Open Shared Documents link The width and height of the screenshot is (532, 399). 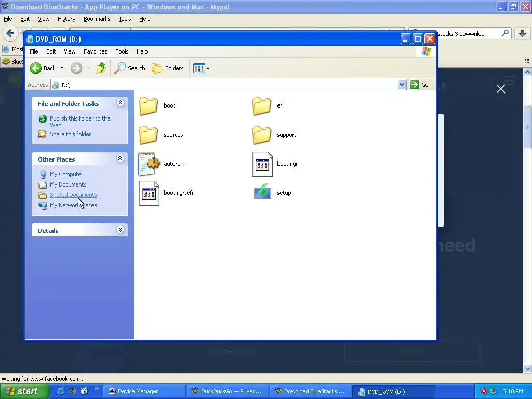tap(73, 195)
